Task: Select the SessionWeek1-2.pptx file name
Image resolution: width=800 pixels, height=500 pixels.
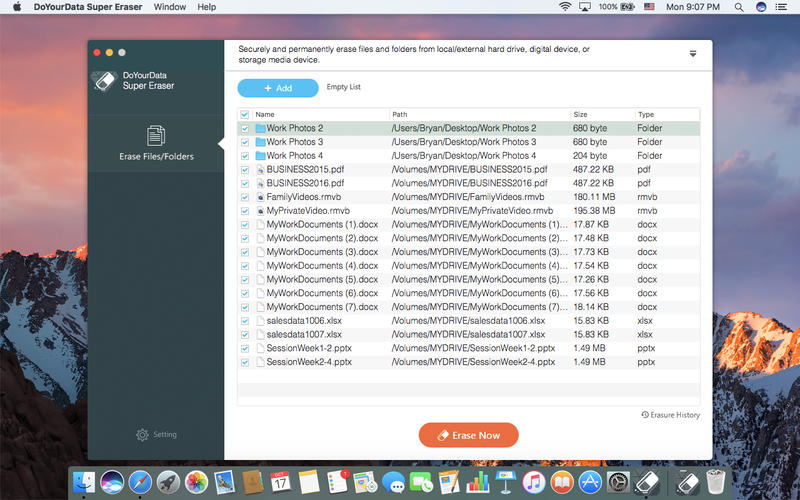Action: coord(309,348)
